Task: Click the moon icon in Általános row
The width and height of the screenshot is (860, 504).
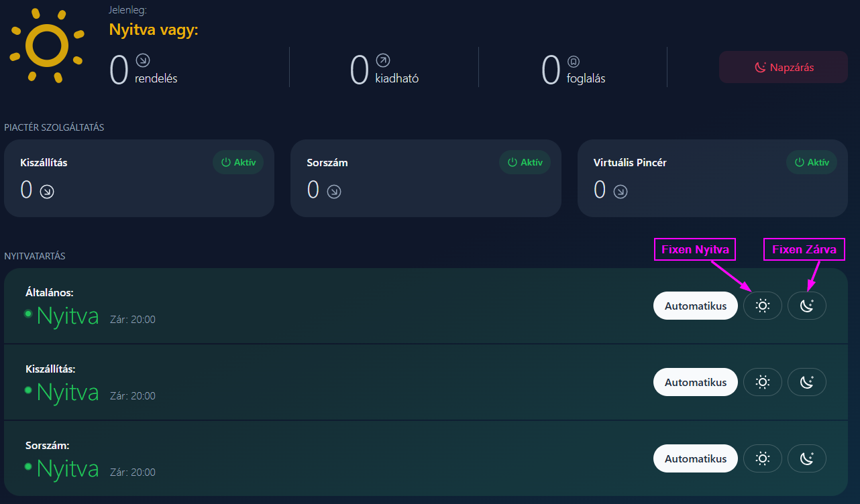Action: (806, 306)
